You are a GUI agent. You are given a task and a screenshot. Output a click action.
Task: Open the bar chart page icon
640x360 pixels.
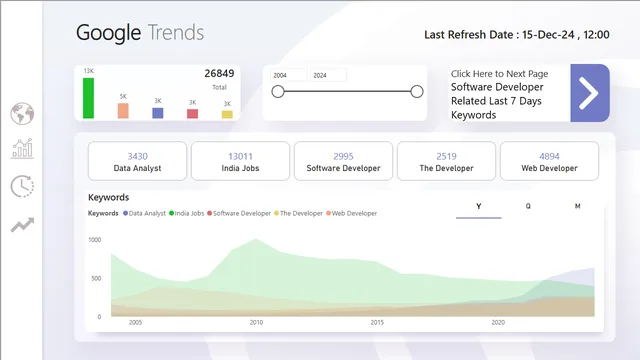point(22,148)
